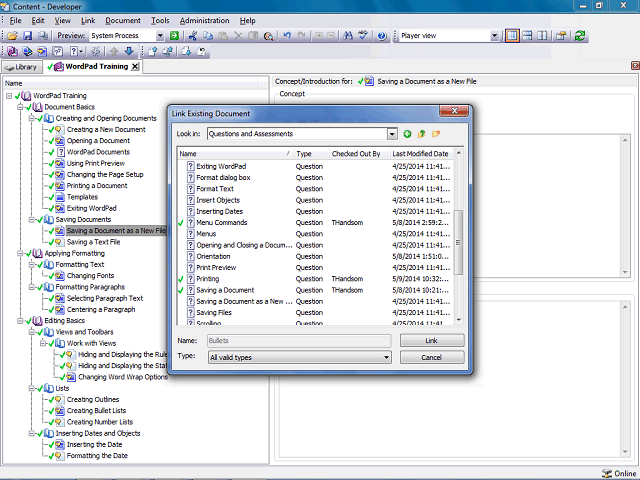640x480 pixels.
Task: Switch to the Library tab
Action: click(x=22, y=67)
